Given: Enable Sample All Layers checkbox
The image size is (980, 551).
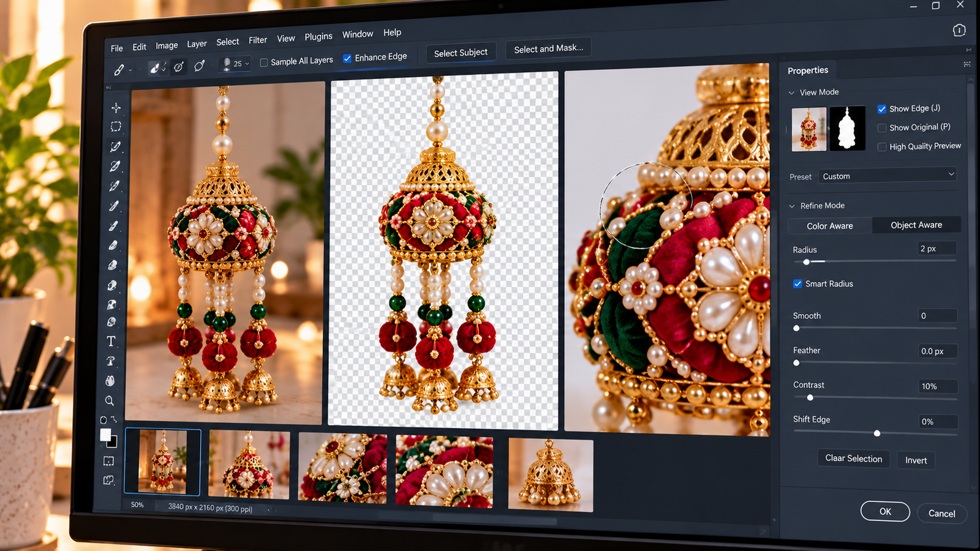Looking at the screenshot, I should pyautogui.click(x=264, y=62).
